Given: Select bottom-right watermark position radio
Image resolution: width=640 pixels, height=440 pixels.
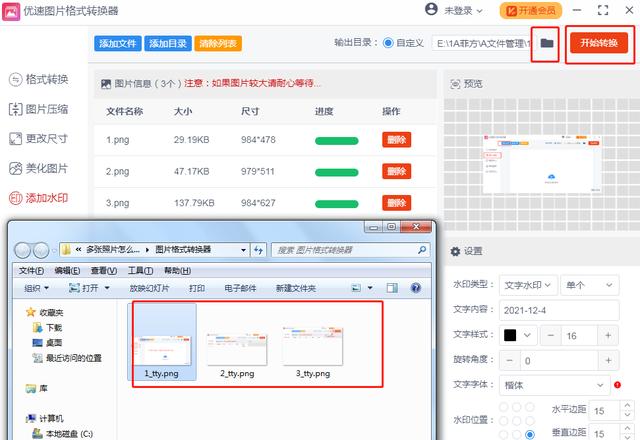Looking at the screenshot, I should pos(530,434).
